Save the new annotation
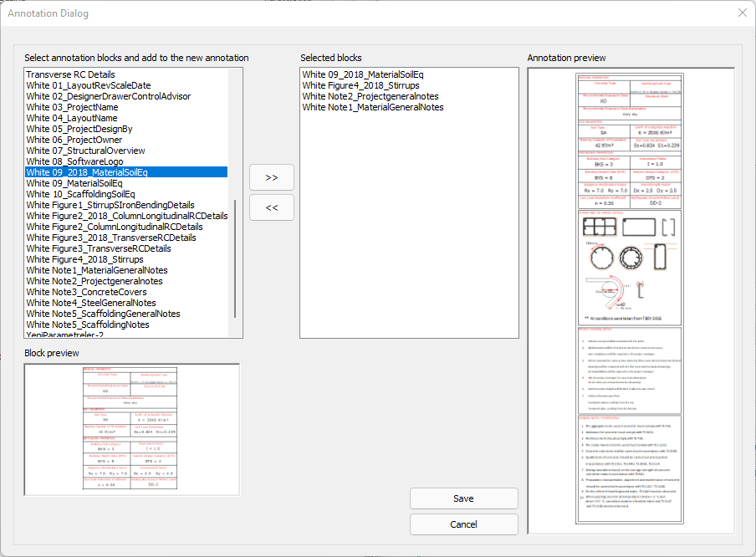Viewport: 756px width, 557px height. pos(463,498)
